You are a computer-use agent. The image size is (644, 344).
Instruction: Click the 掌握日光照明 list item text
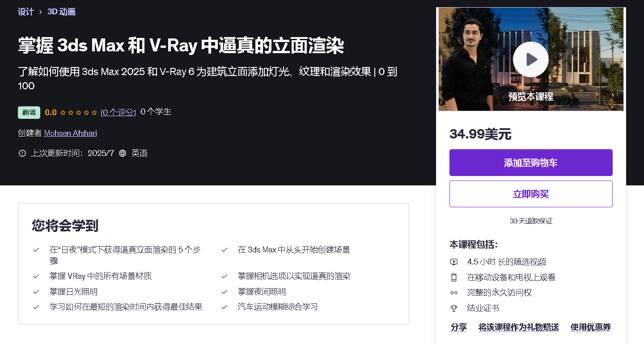[73, 292]
